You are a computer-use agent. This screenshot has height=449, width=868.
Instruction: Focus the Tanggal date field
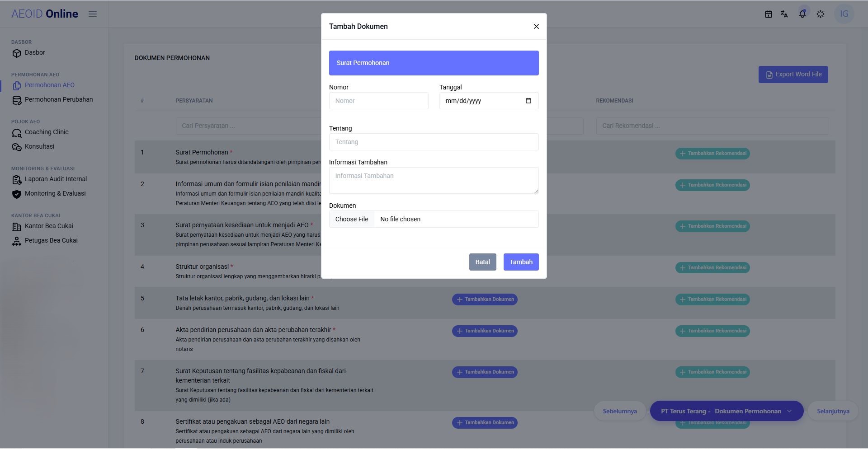coord(489,101)
